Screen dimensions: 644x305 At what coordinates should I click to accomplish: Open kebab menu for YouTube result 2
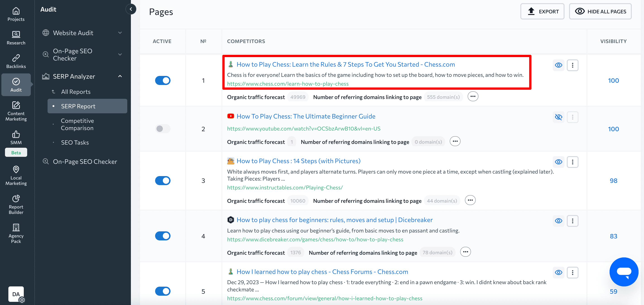pos(572,117)
